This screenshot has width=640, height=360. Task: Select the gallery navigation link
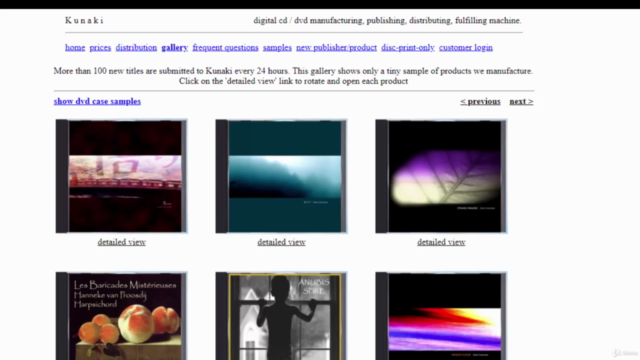click(175, 47)
